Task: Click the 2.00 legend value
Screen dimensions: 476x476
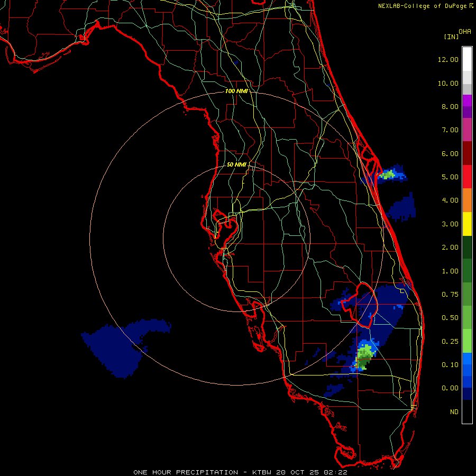Action: [x=450, y=248]
